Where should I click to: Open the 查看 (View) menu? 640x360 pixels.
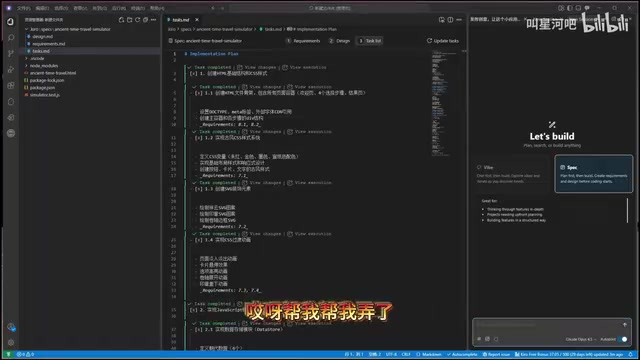(x=80, y=8)
